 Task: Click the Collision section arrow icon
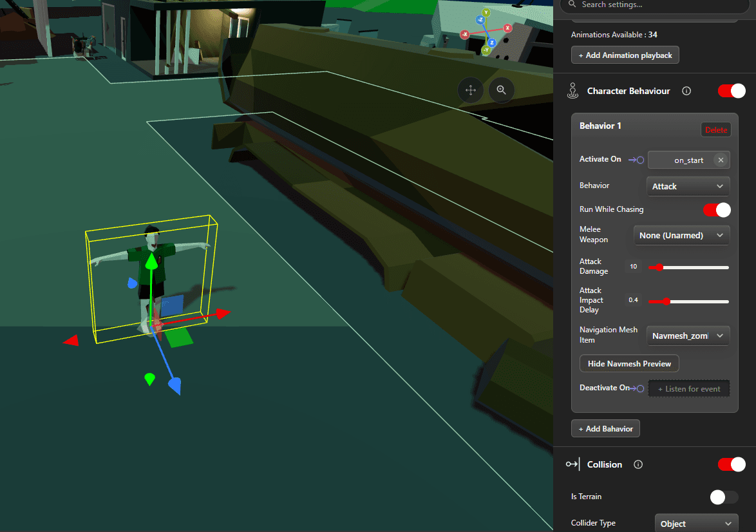pyautogui.click(x=572, y=464)
